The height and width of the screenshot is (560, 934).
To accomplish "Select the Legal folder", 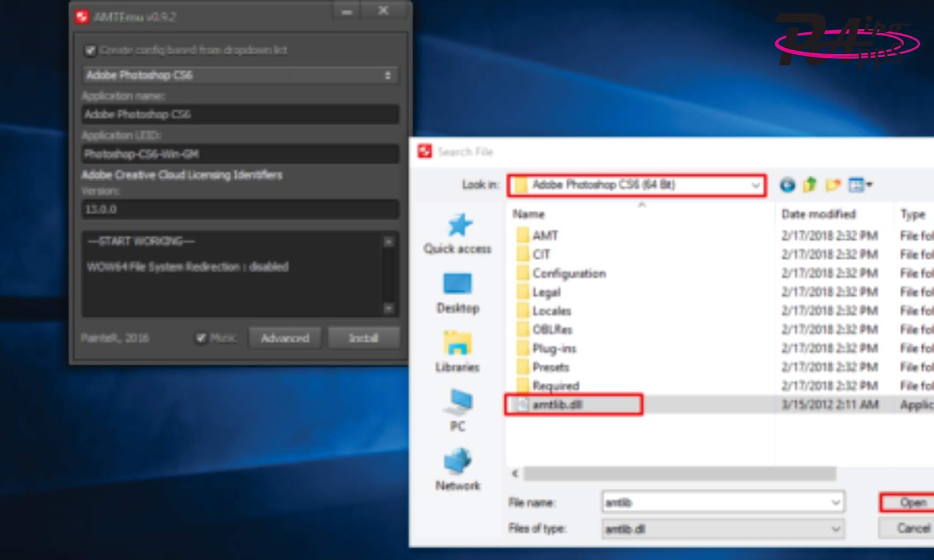I will pos(546,292).
